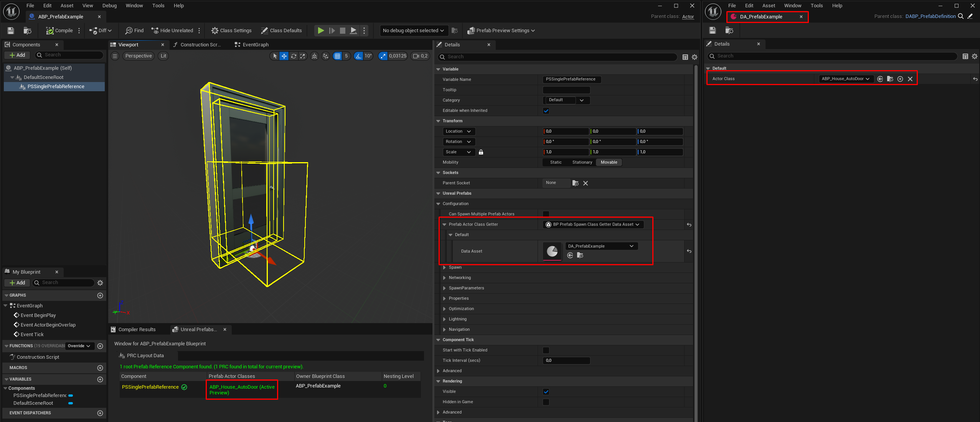Adjust camera speed setting 0,2

click(420, 56)
